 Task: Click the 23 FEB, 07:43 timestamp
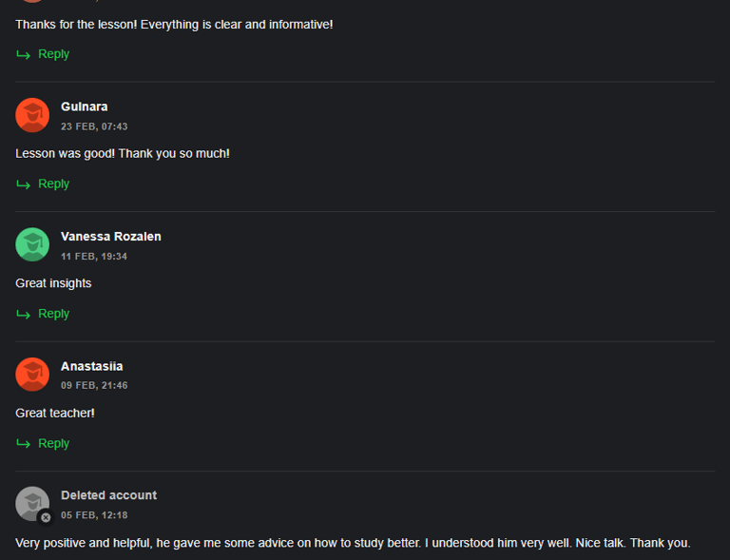pos(94,126)
